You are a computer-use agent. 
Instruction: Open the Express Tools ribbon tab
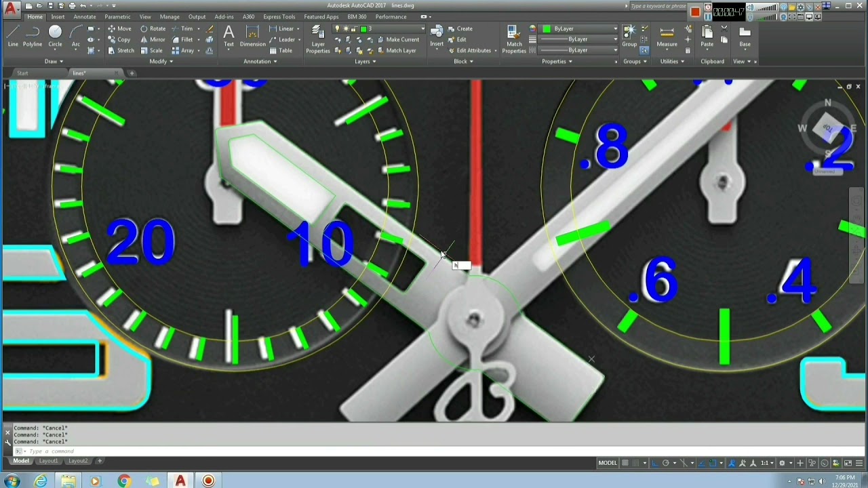279,17
